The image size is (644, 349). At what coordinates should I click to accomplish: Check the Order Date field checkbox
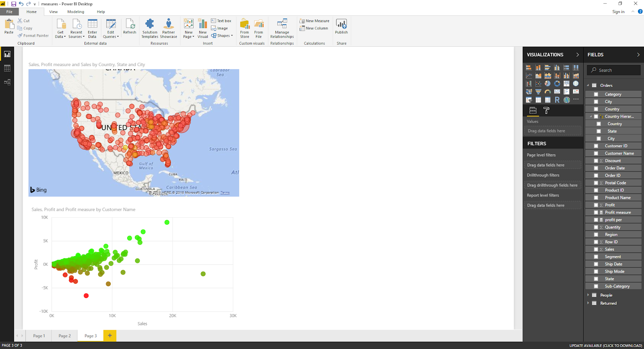596,168
